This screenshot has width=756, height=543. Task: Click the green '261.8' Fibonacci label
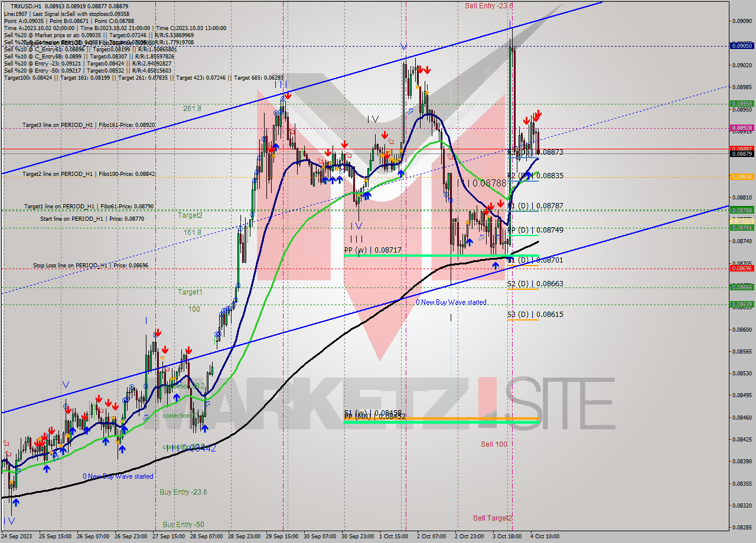click(x=192, y=109)
